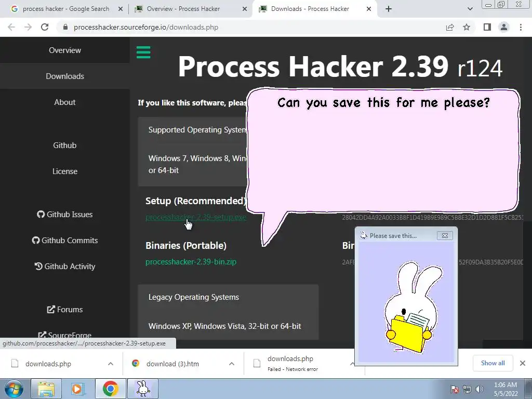Viewport: 532px width, 399px height.
Task: Click the Legacy Operating Systems text
Action: pyautogui.click(x=194, y=297)
